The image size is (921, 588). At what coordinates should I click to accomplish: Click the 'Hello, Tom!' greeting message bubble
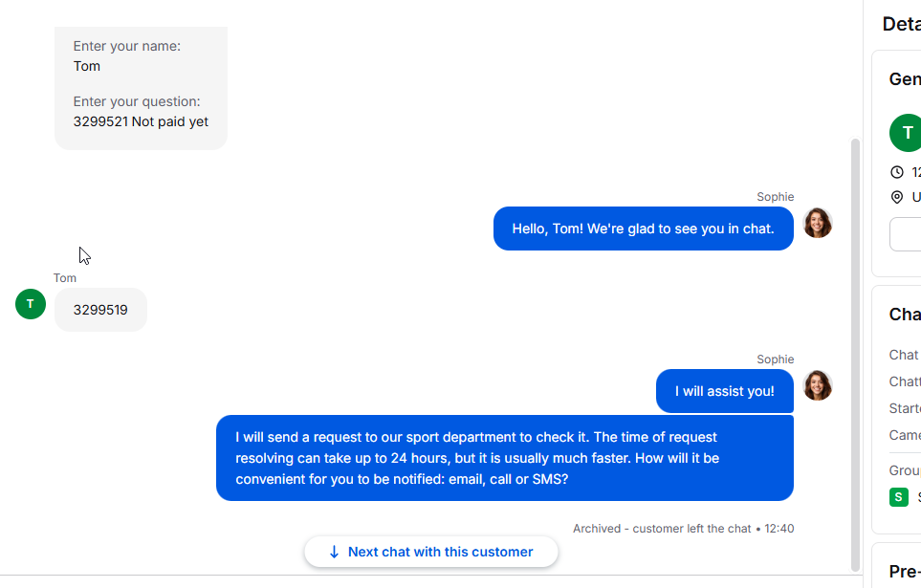pyautogui.click(x=643, y=229)
